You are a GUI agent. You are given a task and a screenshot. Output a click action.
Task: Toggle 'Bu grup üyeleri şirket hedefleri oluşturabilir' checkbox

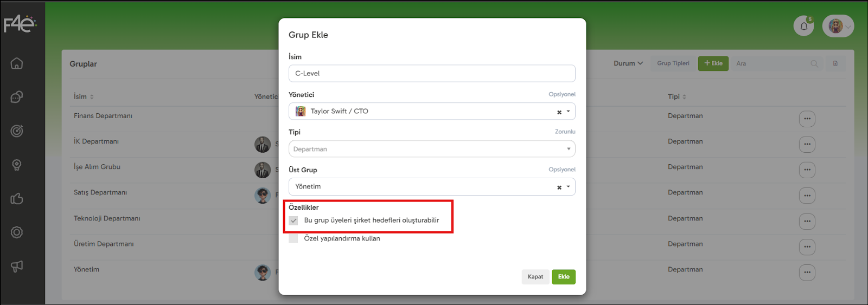tap(293, 220)
